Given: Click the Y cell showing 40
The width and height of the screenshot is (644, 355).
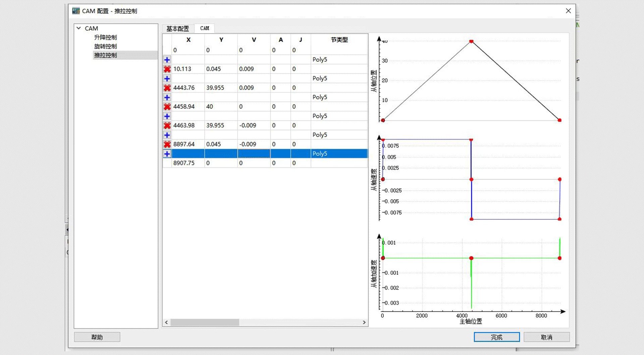Looking at the screenshot, I should 220,107.
